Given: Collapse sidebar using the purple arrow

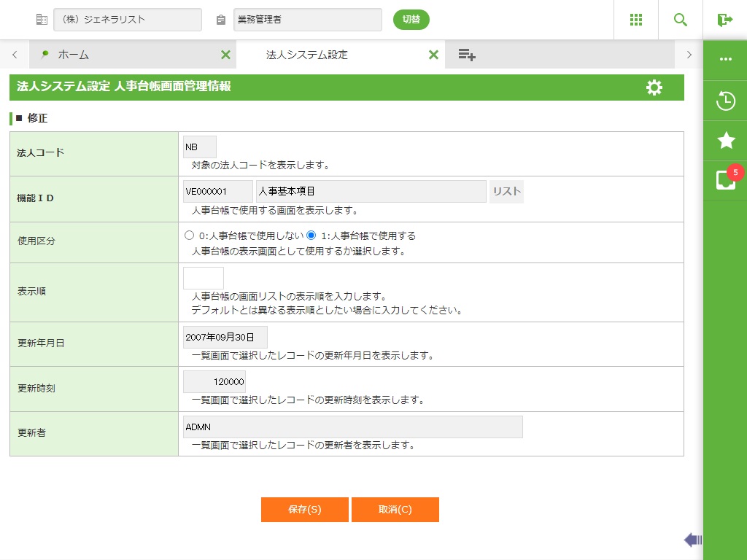Looking at the screenshot, I should [x=692, y=540].
